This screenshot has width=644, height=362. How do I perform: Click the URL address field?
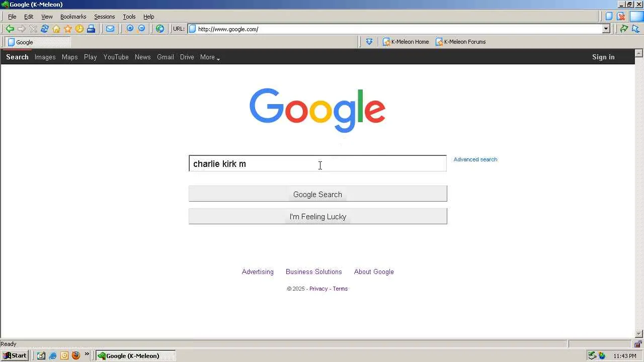tap(400, 29)
